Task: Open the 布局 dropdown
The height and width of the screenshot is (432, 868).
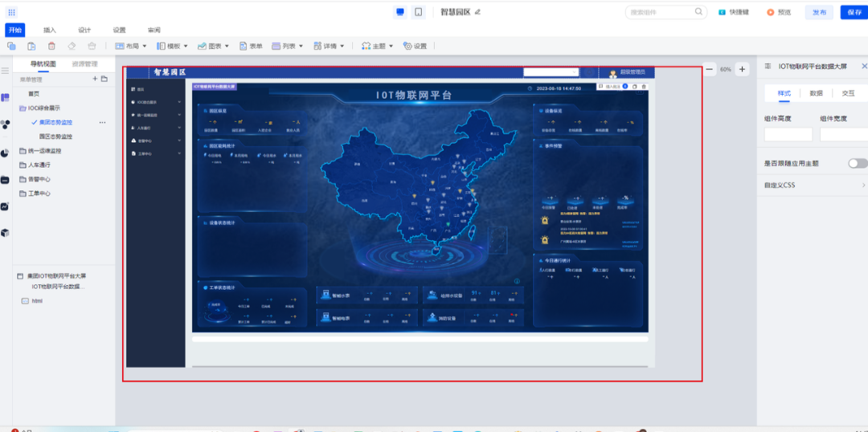Action: pyautogui.click(x=131, y=46)
